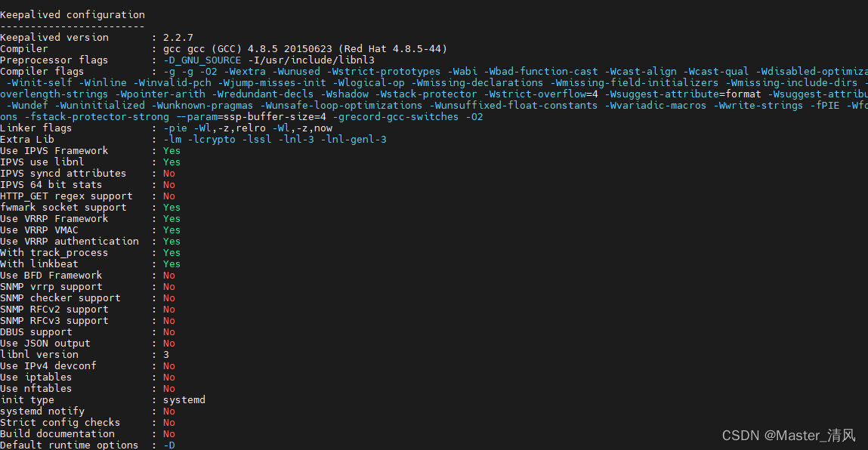This screenshot has width=868, height=450.
Task: Click No beside Strict config checks
Action: coord(168,422)
